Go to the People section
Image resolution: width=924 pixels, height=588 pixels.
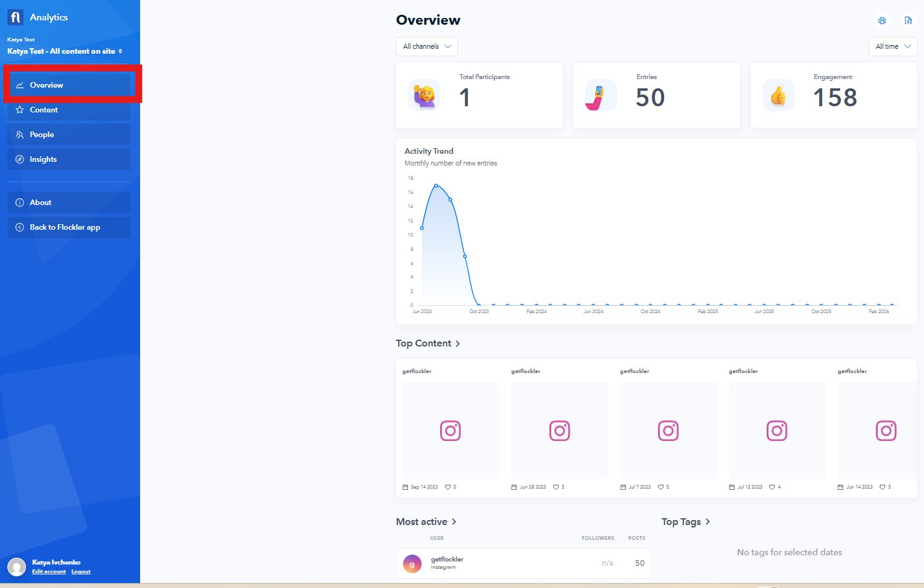tap(69, 135)
